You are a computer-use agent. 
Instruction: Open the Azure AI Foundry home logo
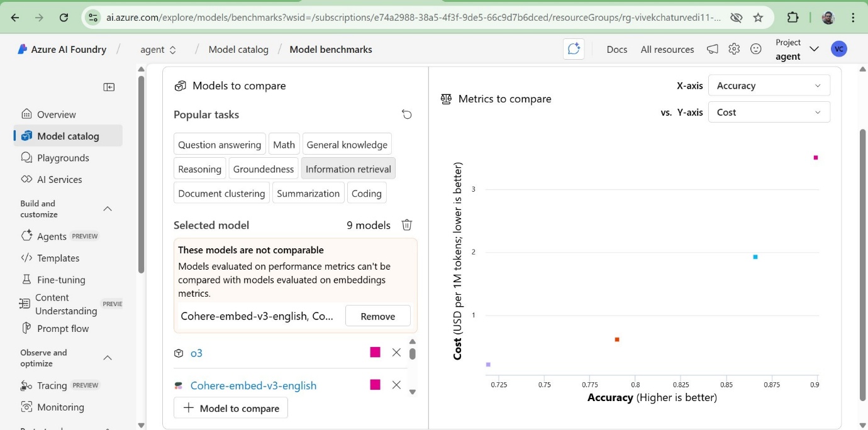[62, 49]
